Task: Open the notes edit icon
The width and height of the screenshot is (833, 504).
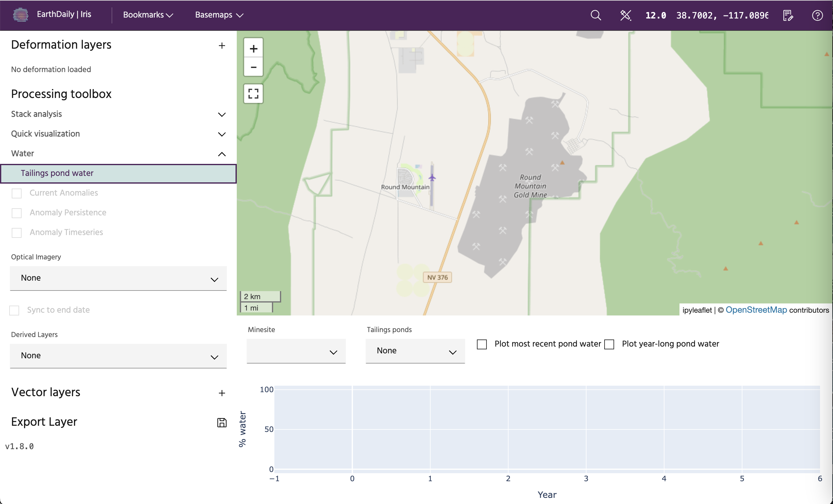Action: [x=788, y=15]
